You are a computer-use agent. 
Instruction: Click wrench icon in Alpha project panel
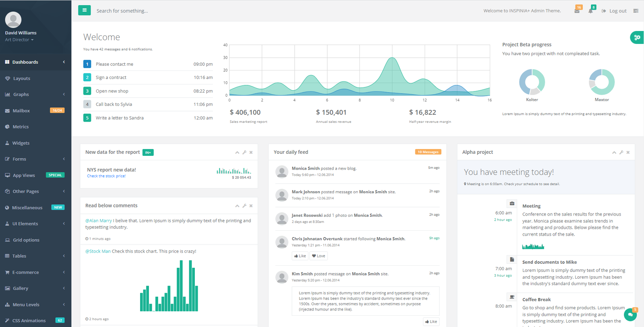[621, 152]
